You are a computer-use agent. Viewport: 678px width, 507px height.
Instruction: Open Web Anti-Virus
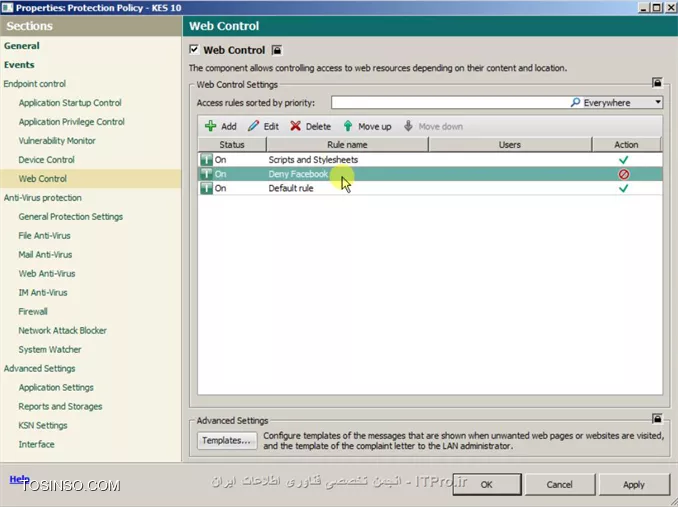(47, 274)
